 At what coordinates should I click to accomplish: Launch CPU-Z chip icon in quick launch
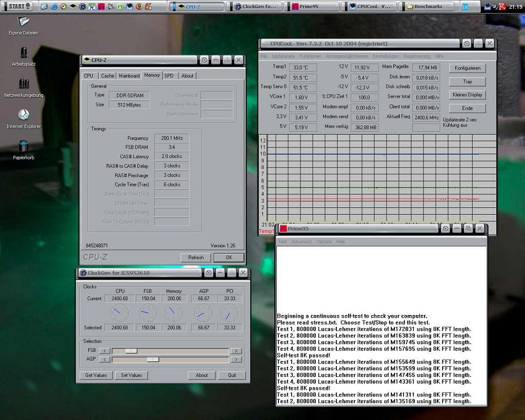(73, 6)
